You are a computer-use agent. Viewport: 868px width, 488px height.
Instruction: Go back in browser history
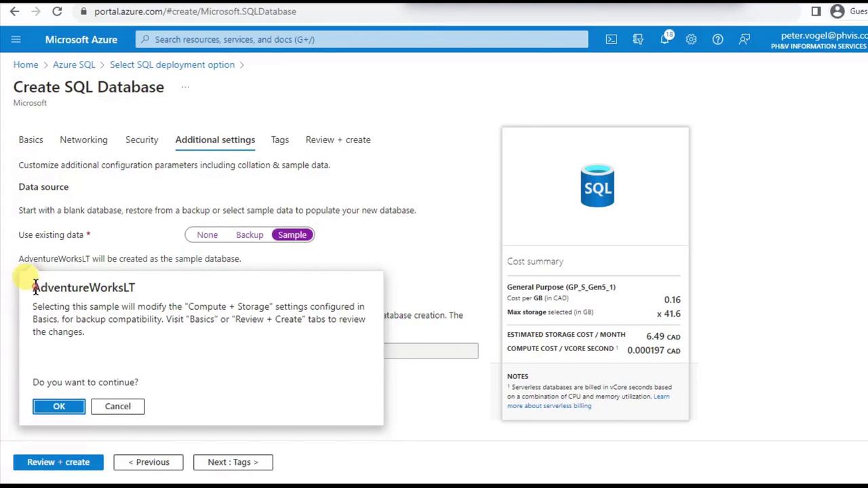tap(14, 12)
